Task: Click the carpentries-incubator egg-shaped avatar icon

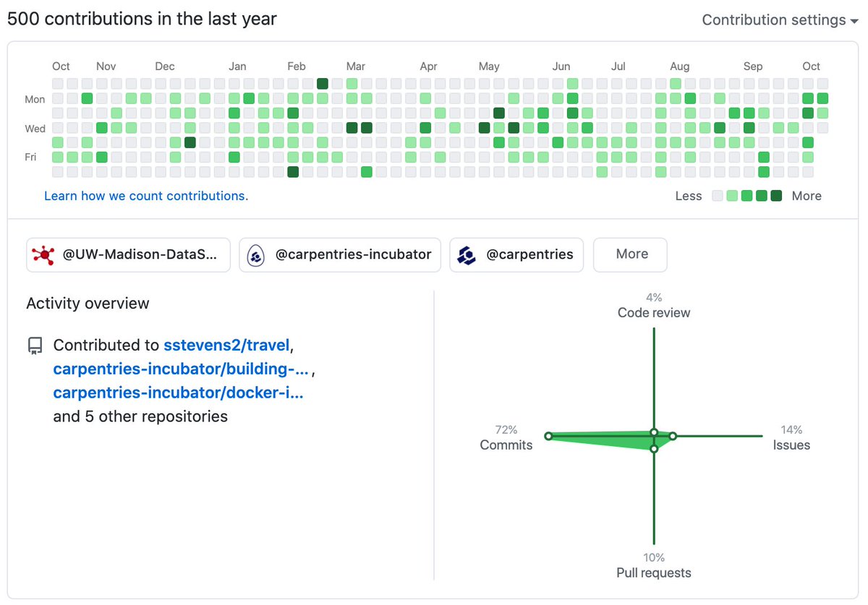Action: coord(256,254)
